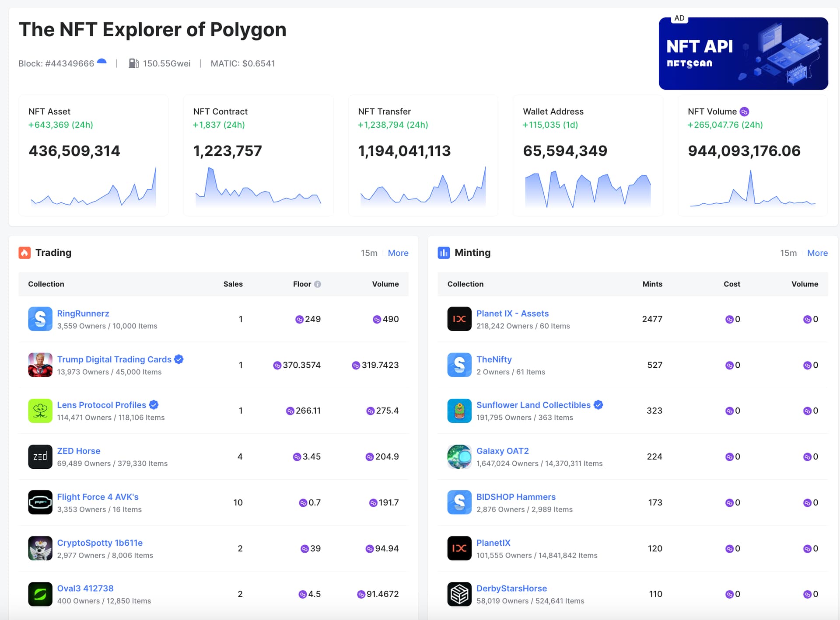Screen dimensions: 840x620
Task: Click the Polygon token icon beside NFT Volume
Action: point(745,111)
